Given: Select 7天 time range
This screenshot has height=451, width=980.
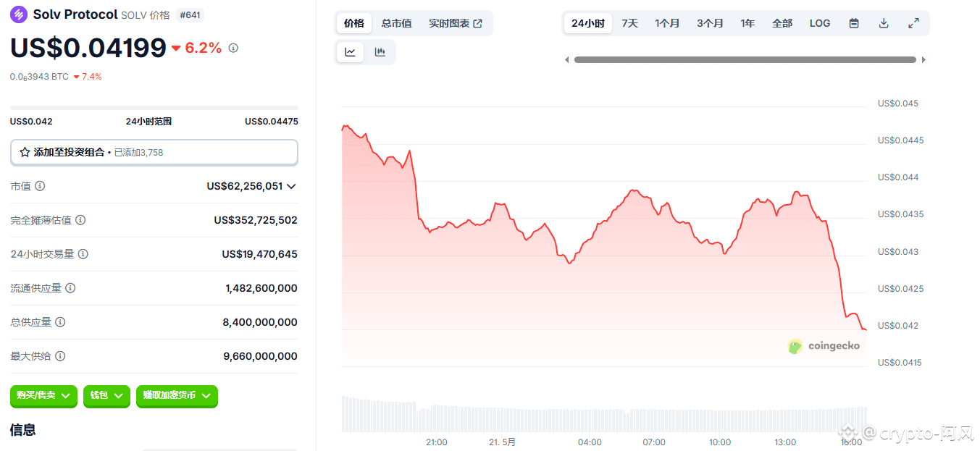Looking at the screenshot, I should pyautogui.click(x=630, y=23).
